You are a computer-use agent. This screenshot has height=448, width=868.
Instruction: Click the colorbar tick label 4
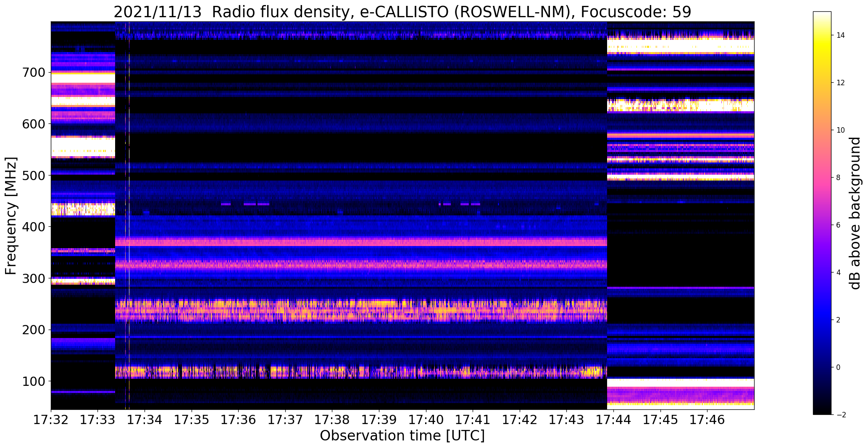coord(839,272)
